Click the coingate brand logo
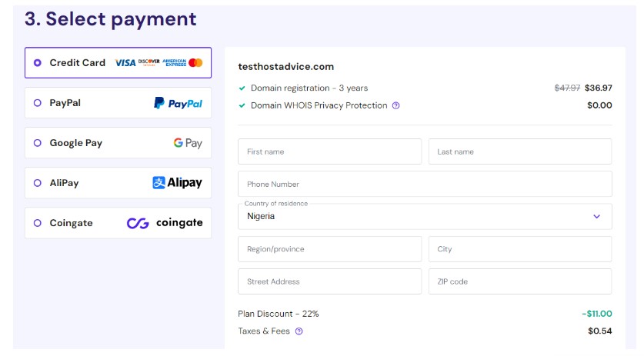 click(165, 223)
